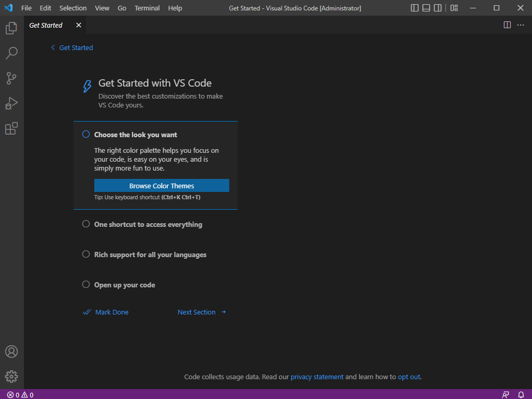Viewport: 532px width, 399px height.
Task: Click the lightning bolt walkthrough icon
Action: point(87,86)
